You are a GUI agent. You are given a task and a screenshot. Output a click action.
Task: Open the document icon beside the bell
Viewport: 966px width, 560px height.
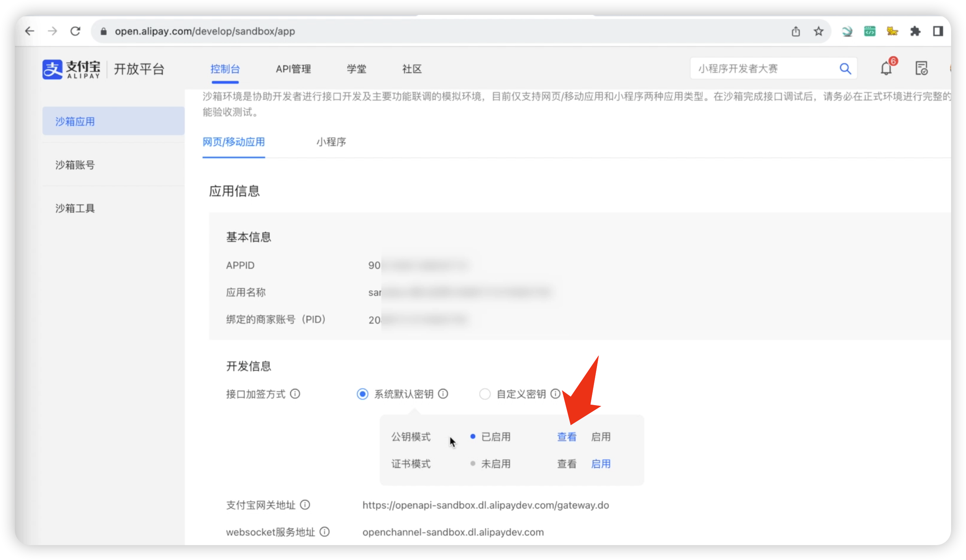[922, 68]
